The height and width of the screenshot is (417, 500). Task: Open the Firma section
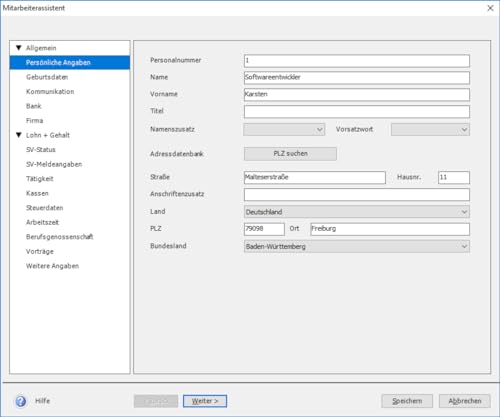pos(35,121)
